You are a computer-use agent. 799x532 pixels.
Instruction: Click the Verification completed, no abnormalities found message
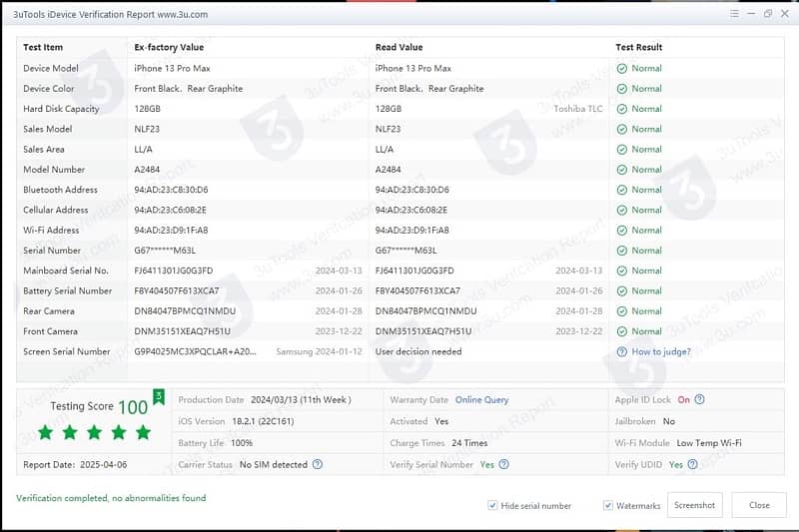[111, 498]
